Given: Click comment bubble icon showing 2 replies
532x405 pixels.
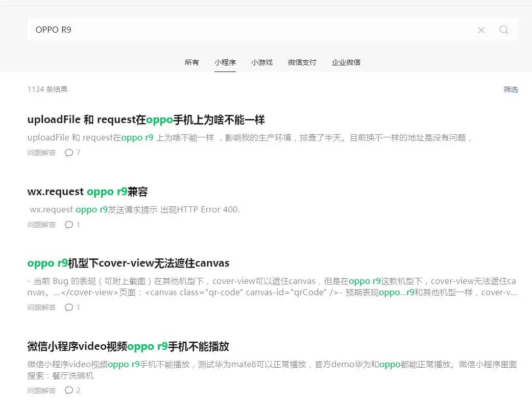Looking at the screenshot, I should [69, 390].
